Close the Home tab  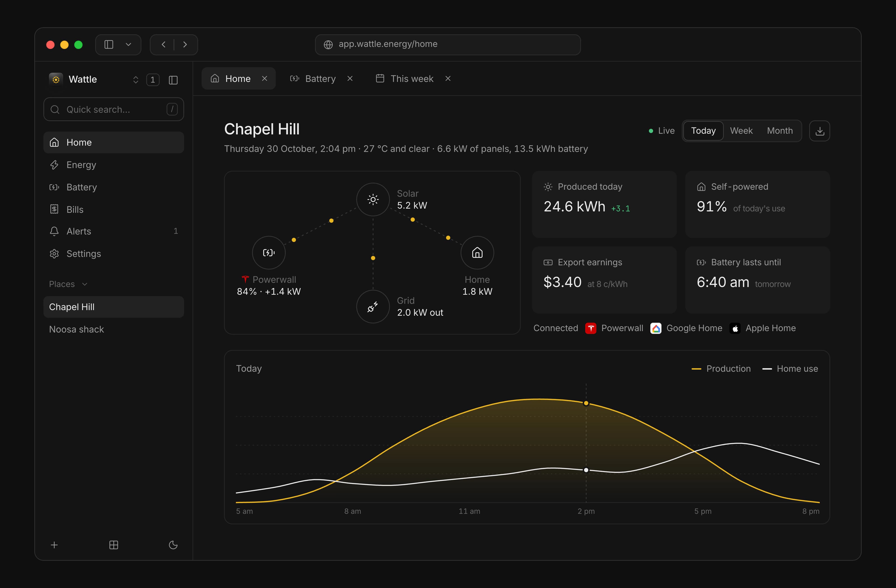click(265, 78)
